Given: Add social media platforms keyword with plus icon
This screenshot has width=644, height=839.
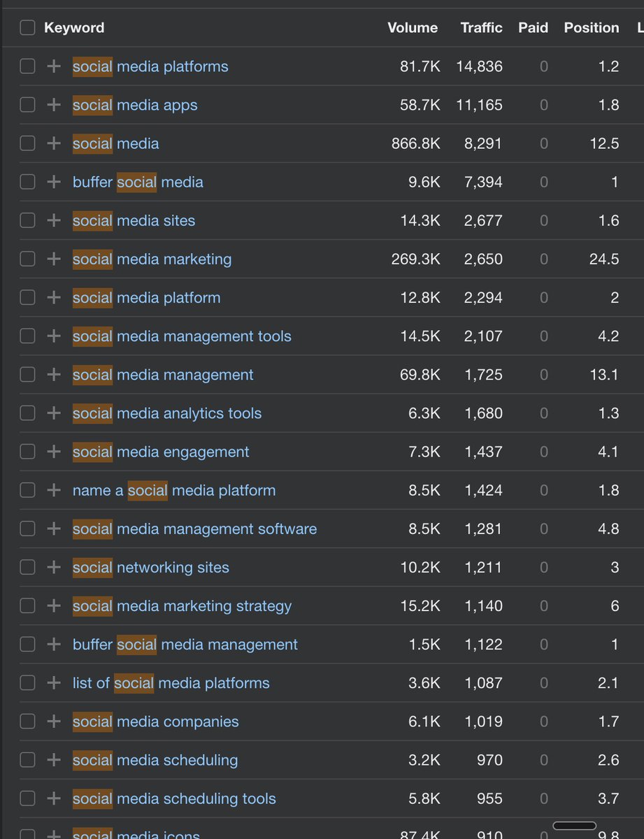Looking at the screenshot, I should tap(54, 66).
